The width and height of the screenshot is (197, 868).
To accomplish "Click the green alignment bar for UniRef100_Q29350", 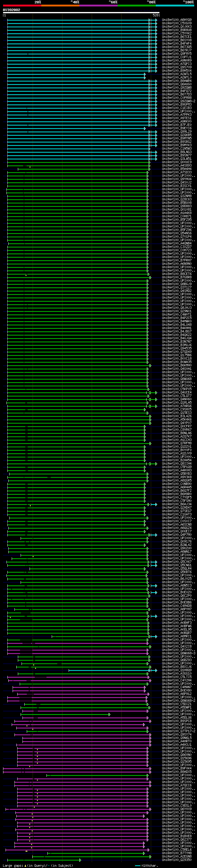I will click(x=44, y=860).
